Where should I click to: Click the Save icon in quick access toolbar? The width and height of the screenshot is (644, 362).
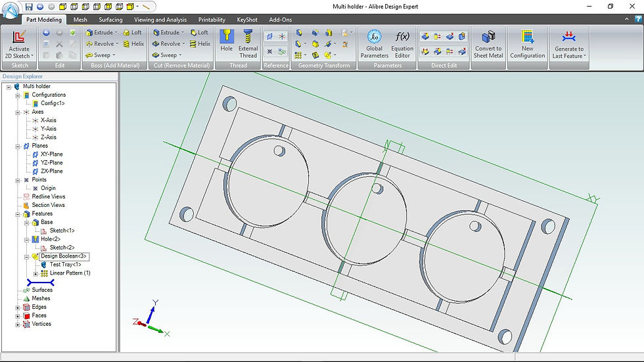tap(29, 7)
